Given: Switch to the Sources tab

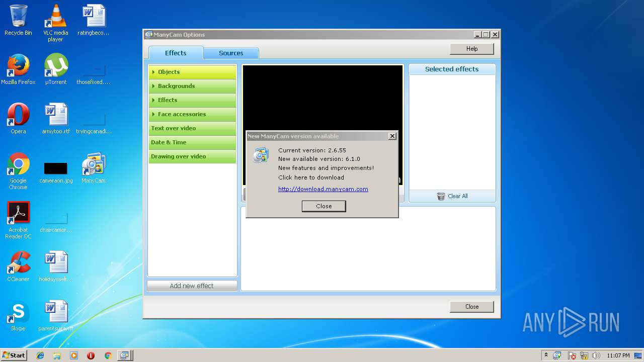Looking at the screenshot, I should (231, 53).
